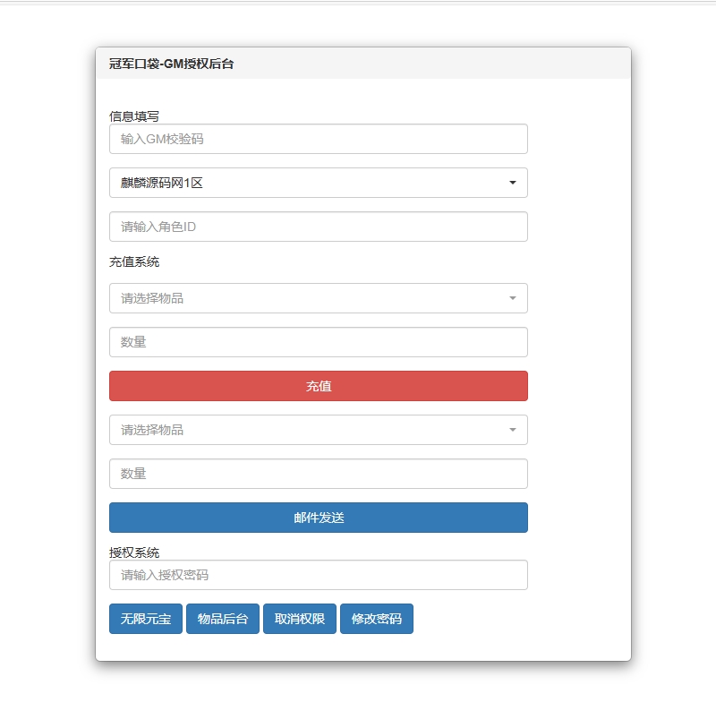Click the caret arrow of 麒麟源码网1区 selector
The height and width of the screenshot is (728, 716).
pyautogui.click(x=513, y=183)
